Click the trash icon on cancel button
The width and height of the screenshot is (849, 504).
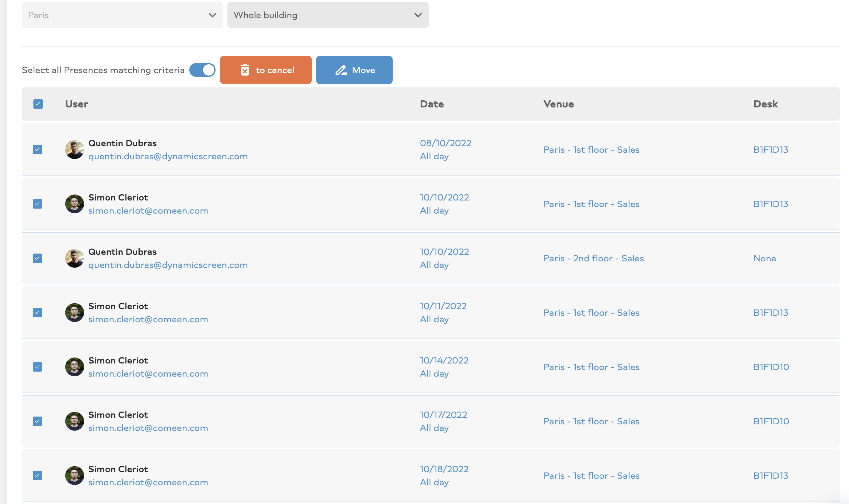pos(245,70)
